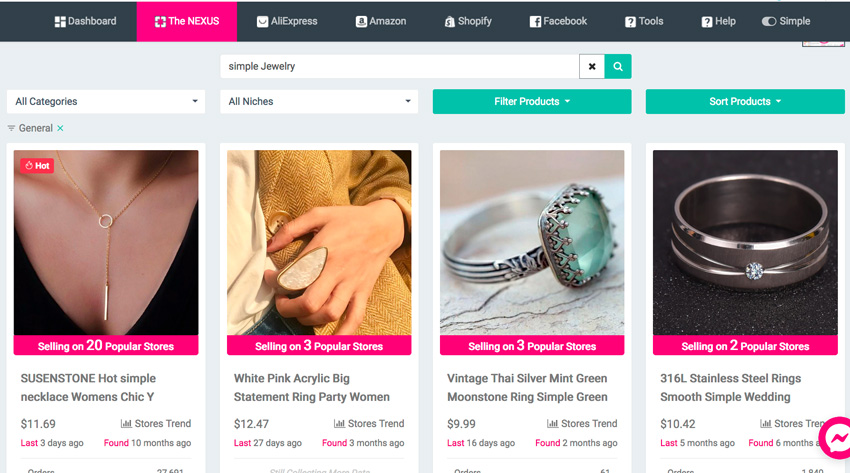Open the All Niches dropdown
Screen dimensions: 850x473
pyautogui.click(x=319, y=101)
